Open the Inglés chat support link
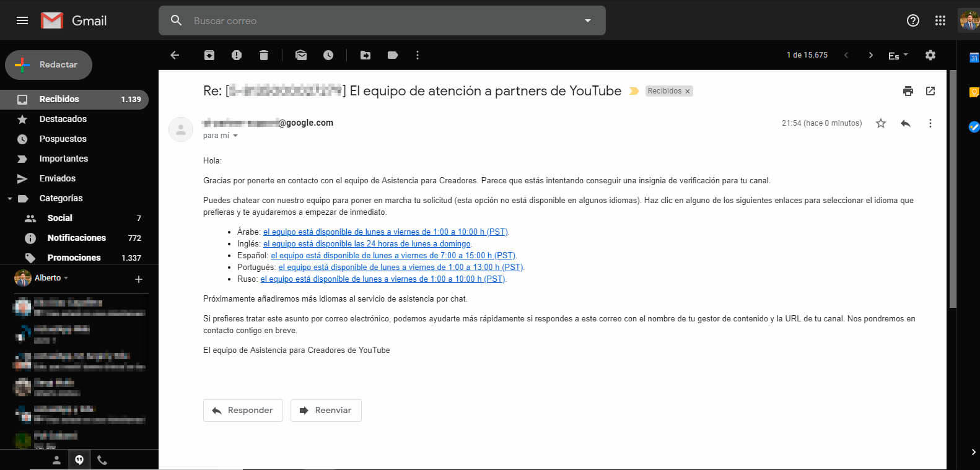Image resolution: width=980 pixels, height=470 pixels. (367, 243)
